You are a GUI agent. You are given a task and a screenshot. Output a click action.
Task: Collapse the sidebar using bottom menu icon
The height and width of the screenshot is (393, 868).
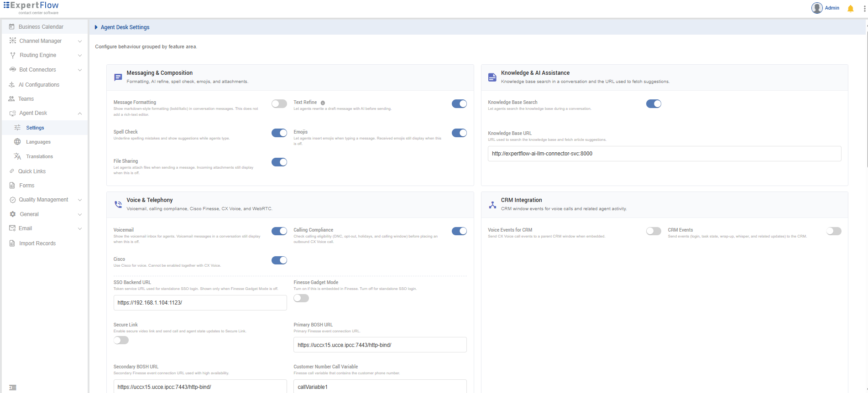coord(13,388)
